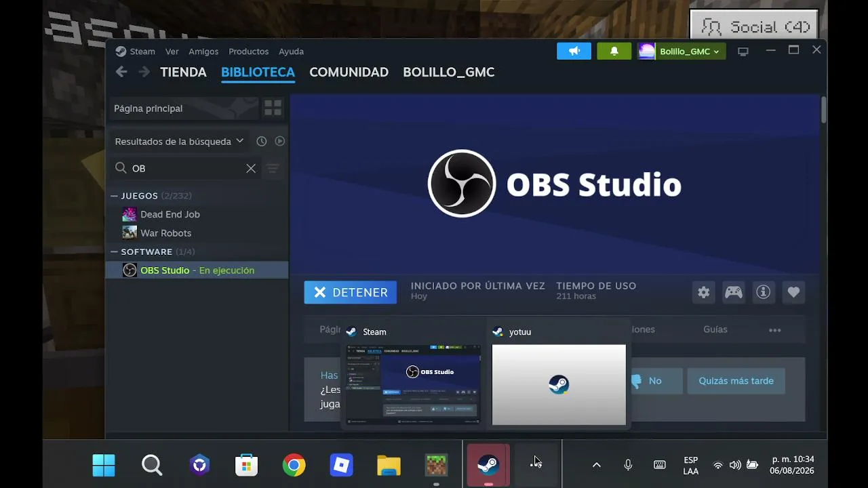Open the ESP LAA language switcher
The image size is (868, 488).
coord(690,465)
